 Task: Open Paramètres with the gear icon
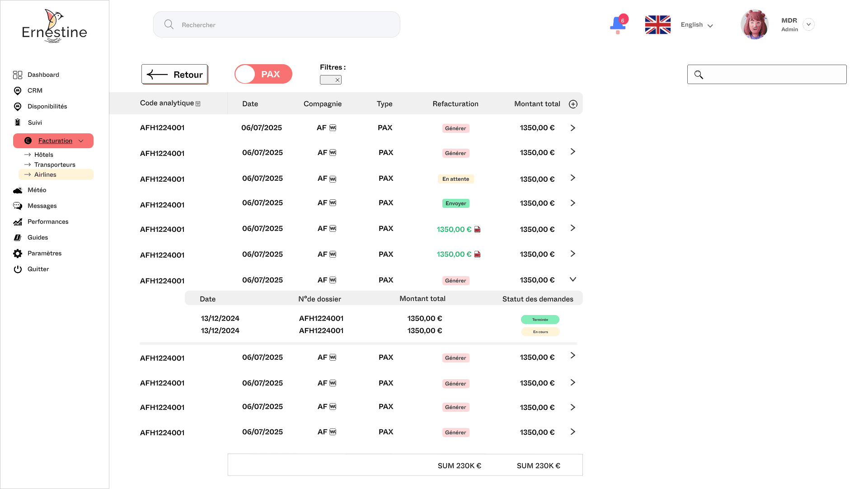point(18,253)
